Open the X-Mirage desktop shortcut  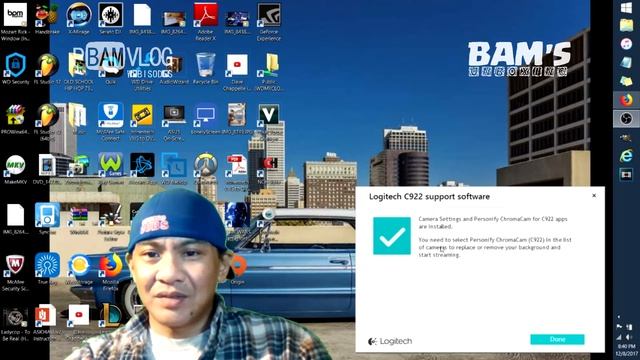click(79, 18)
